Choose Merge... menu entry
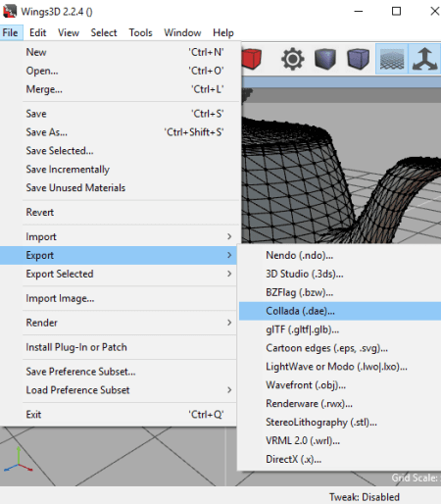 119,89
